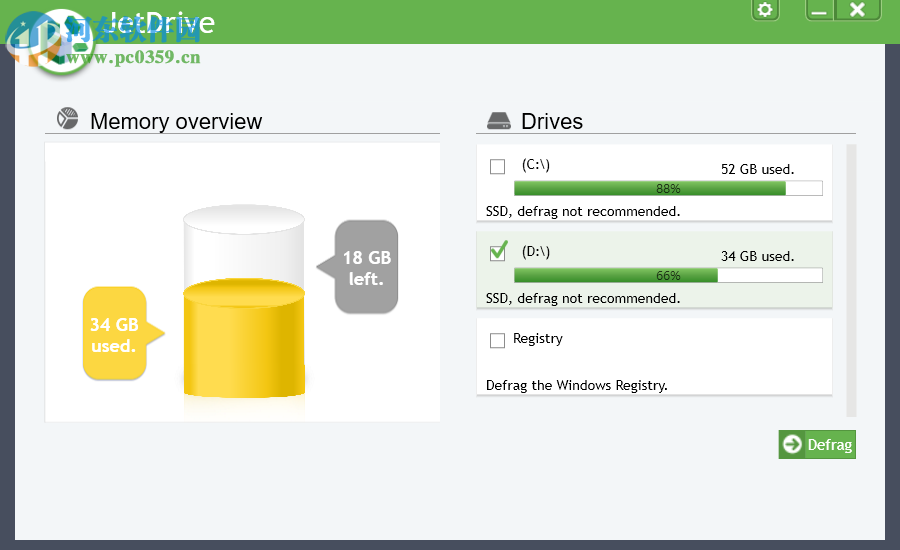
Task: Click the gray '18 GB left.' bubble
Action: 366,267
